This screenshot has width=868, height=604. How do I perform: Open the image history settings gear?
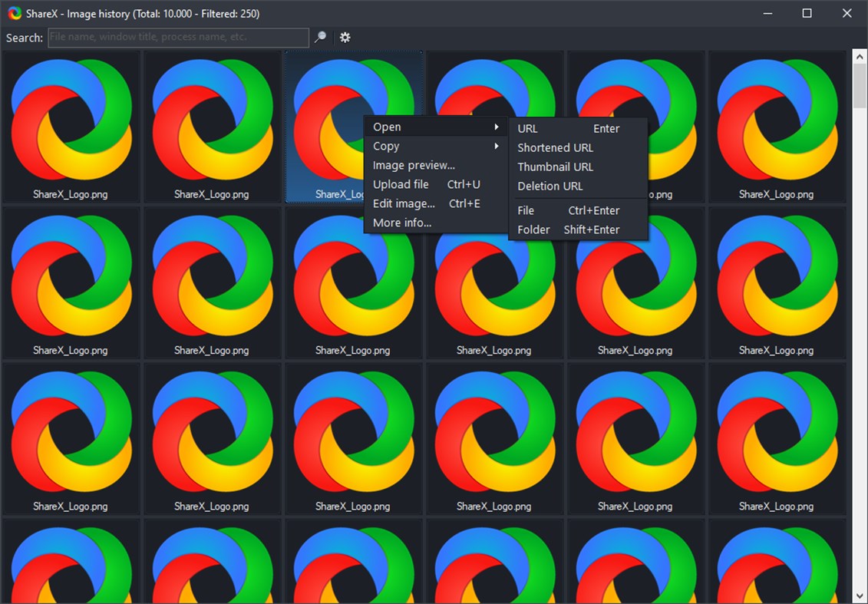345,37
